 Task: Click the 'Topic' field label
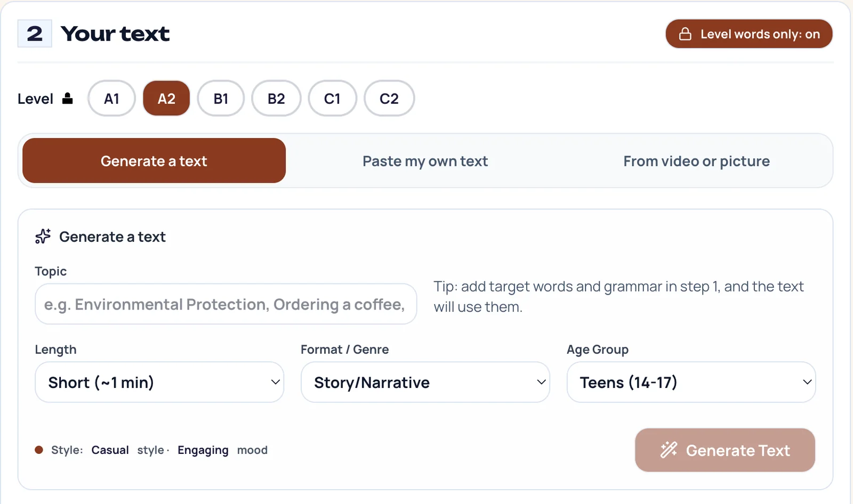(51, 271)
